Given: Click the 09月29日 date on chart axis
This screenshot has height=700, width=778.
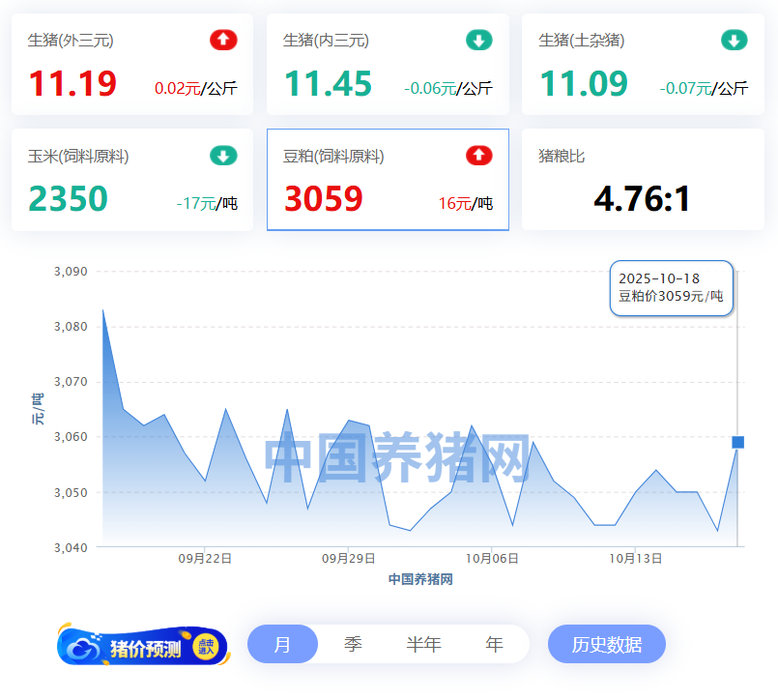Looking at the screenshot, I should coord(348,559).
